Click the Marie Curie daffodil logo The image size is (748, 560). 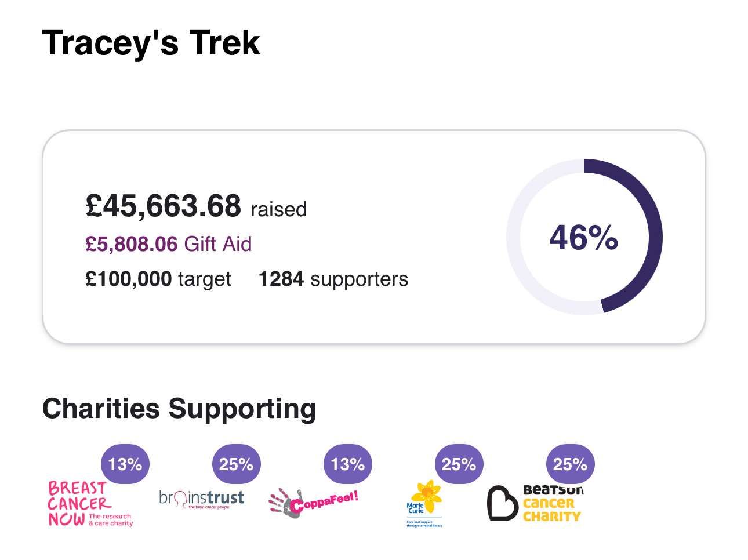(x=424, y=503)
